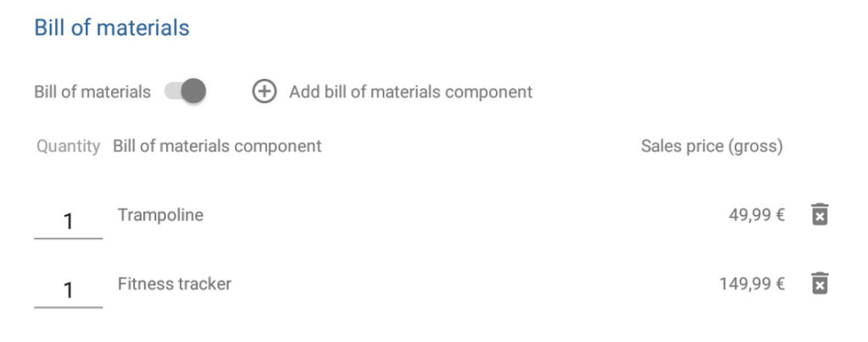Screen dimensions: 868x342
Task: Remove the Fitness tracker with trash icon
Action: click(x=819, y=284)
